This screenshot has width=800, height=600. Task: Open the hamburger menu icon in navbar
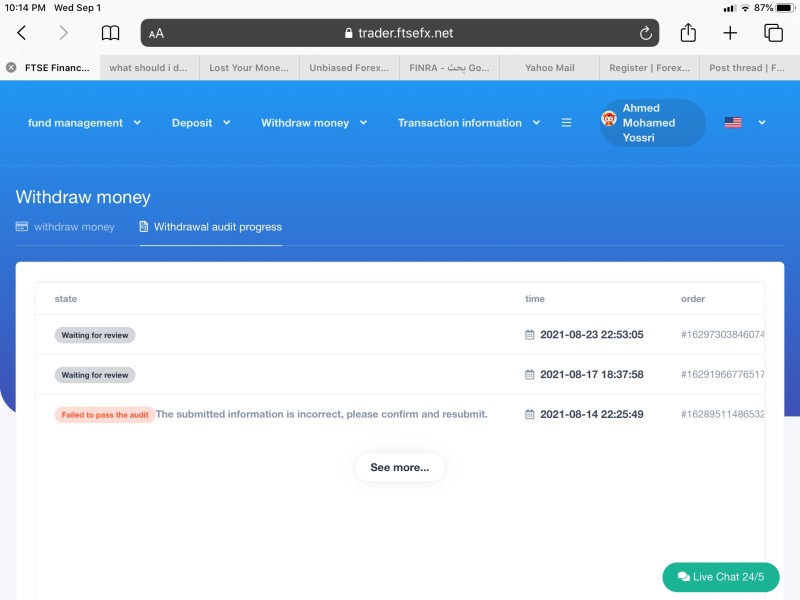point(566,122)
